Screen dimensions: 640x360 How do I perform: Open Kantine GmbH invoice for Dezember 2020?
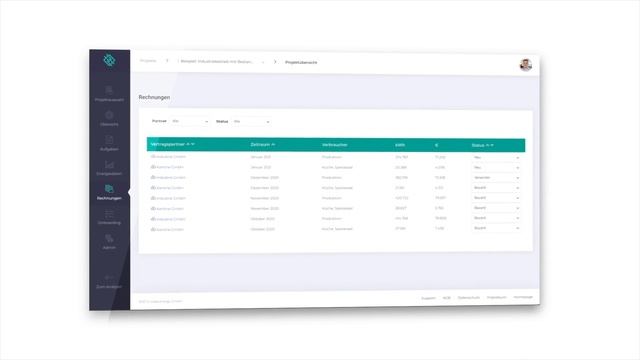click(167, 188)
